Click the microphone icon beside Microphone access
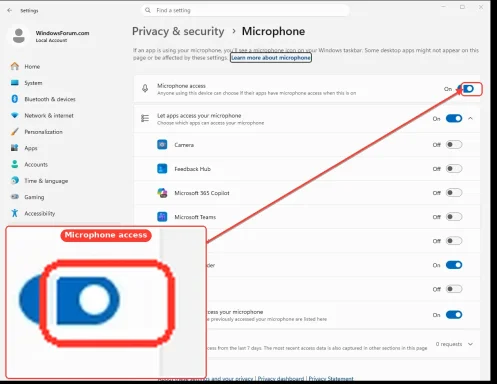The width and height of the screenshot is (497, 384). pos(145,88)
